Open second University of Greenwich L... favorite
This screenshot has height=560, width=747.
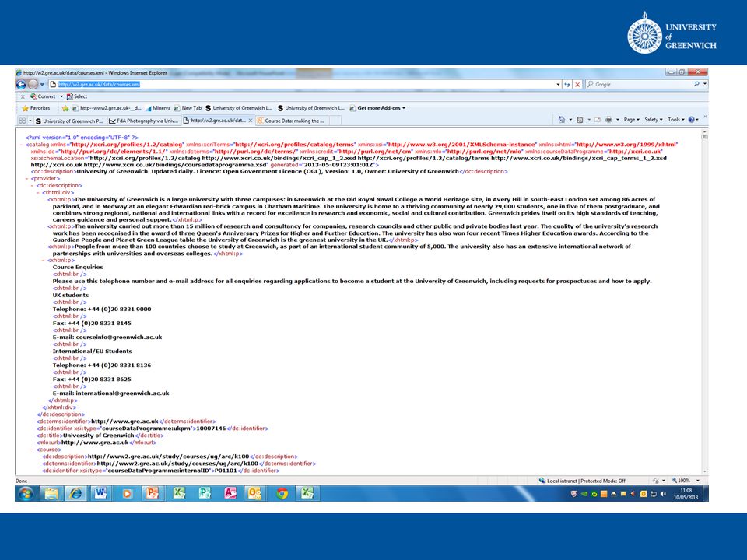coord(311,108)
